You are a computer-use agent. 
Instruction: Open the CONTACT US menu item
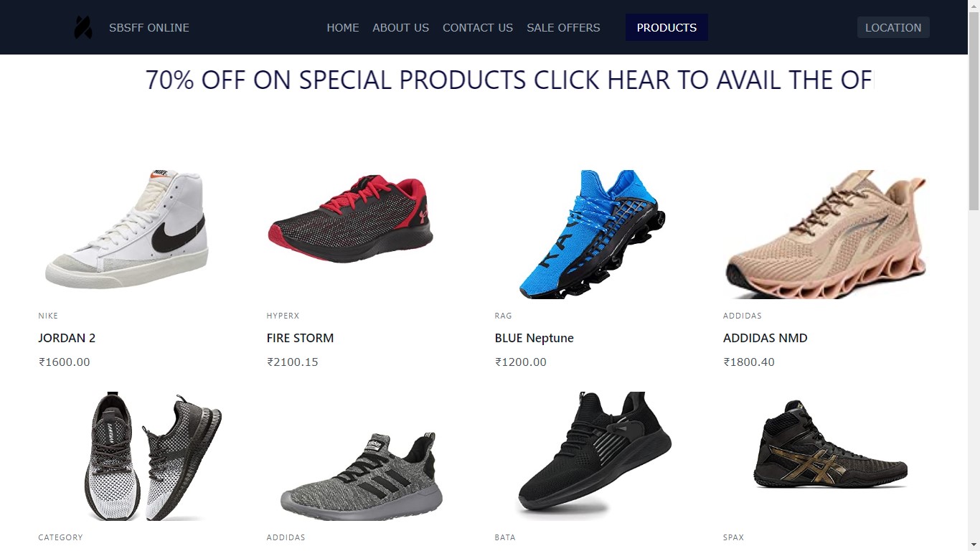pyautogui.click(x=478, y=27)
